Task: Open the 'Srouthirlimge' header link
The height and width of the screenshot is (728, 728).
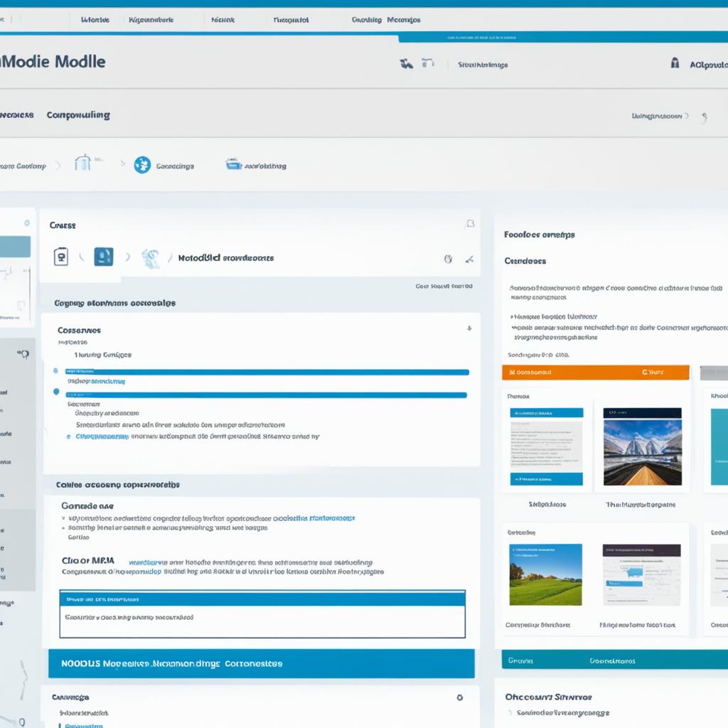Action: point(483,65)
